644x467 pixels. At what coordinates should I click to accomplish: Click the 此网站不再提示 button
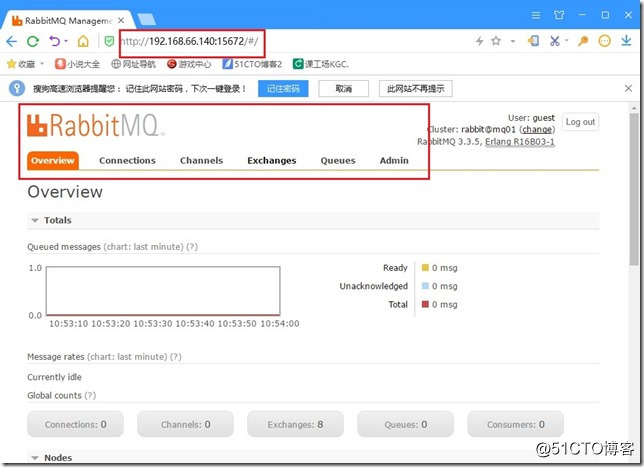point(416,89)
